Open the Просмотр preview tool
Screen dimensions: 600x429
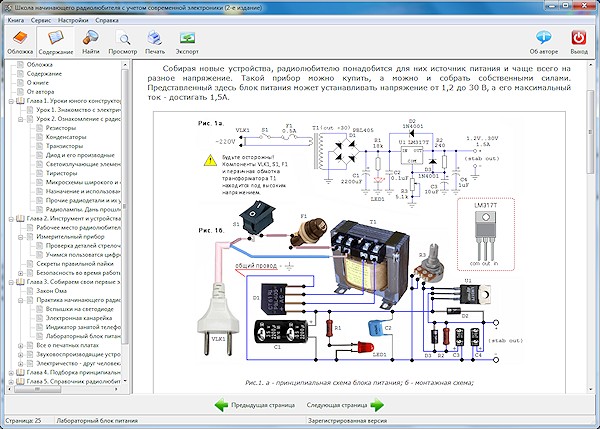[122, 42]
